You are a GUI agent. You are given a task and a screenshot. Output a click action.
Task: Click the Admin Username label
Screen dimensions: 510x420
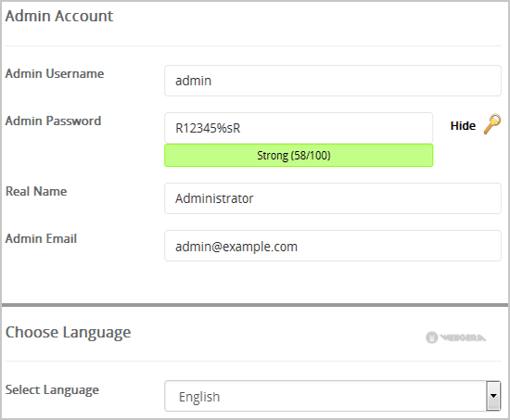[55, 73]
